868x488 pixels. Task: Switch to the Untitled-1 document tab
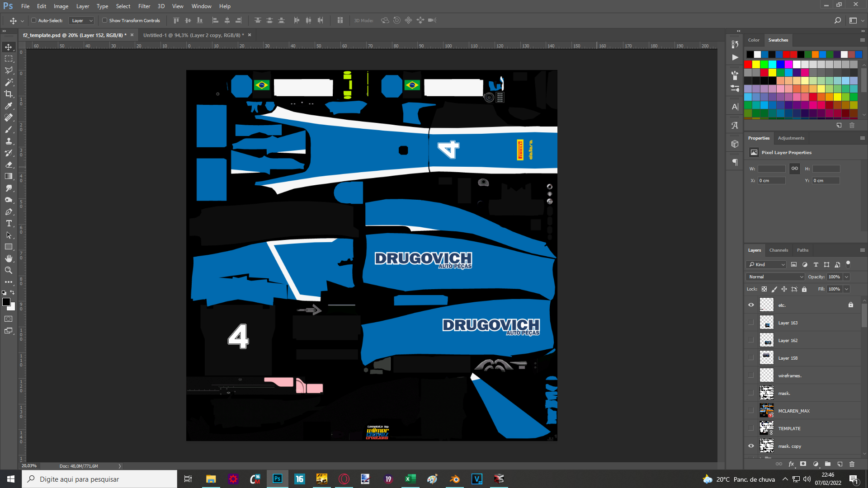193,35
